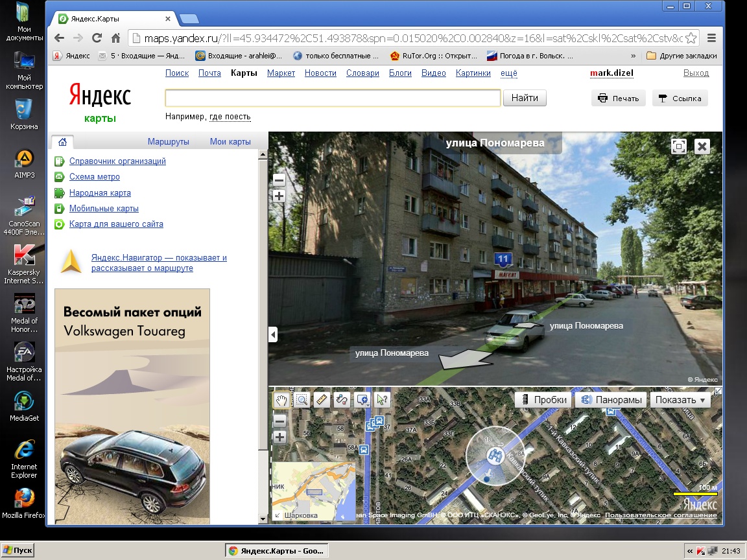Select the ruler distance tool
Screen dimensions: 747x560
coord(322,399)
